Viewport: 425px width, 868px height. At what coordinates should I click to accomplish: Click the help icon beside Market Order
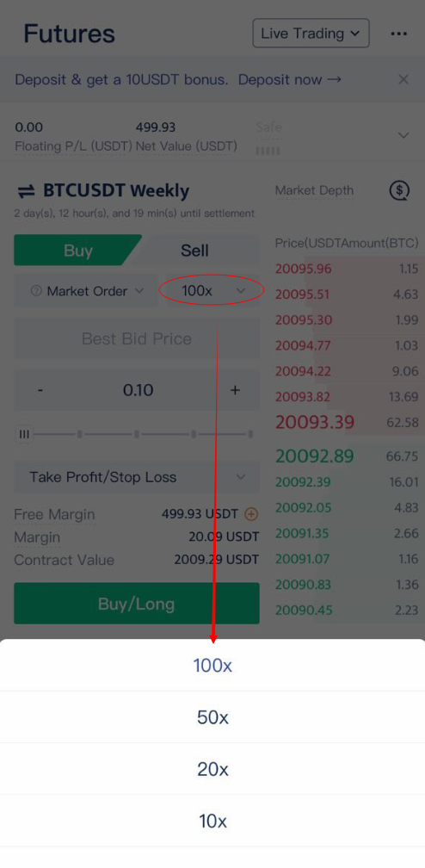pyautogui.click(x=36, y=291)
